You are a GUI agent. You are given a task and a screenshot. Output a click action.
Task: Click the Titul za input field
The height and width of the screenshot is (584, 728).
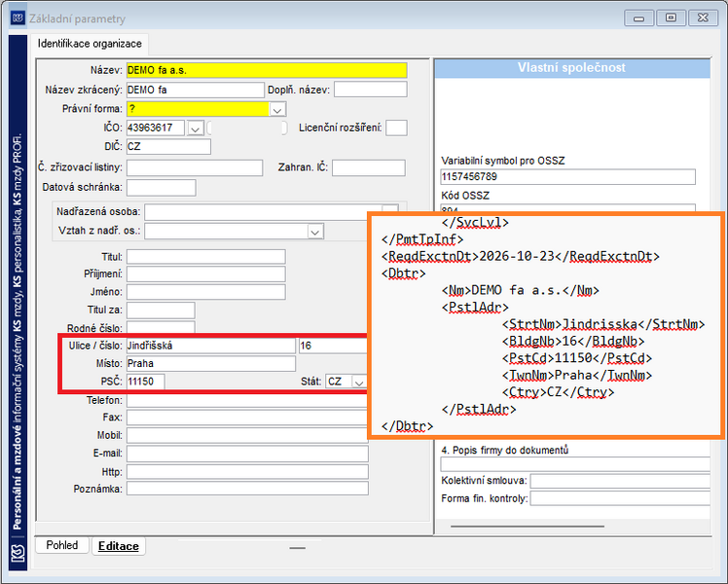[x=161, y=310]
